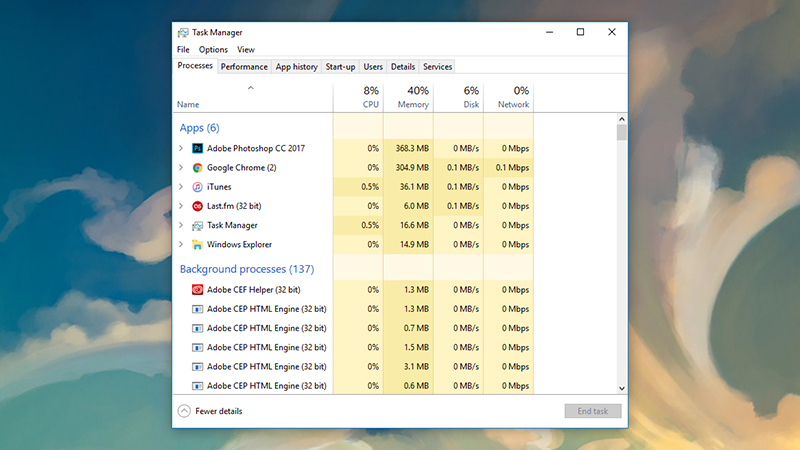Select the Windows Explorer row name
Viewport: 800px width, 450px height.
tap(239, 244)
